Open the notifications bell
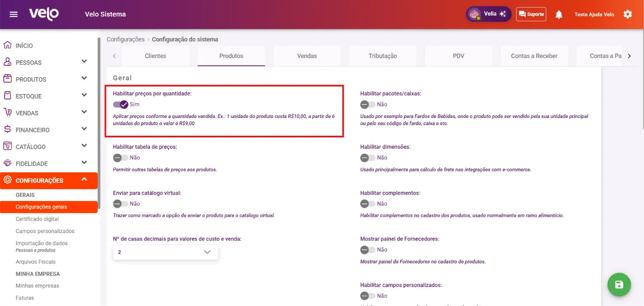Screen dimensions: 644x306 [x=559, y=14]
